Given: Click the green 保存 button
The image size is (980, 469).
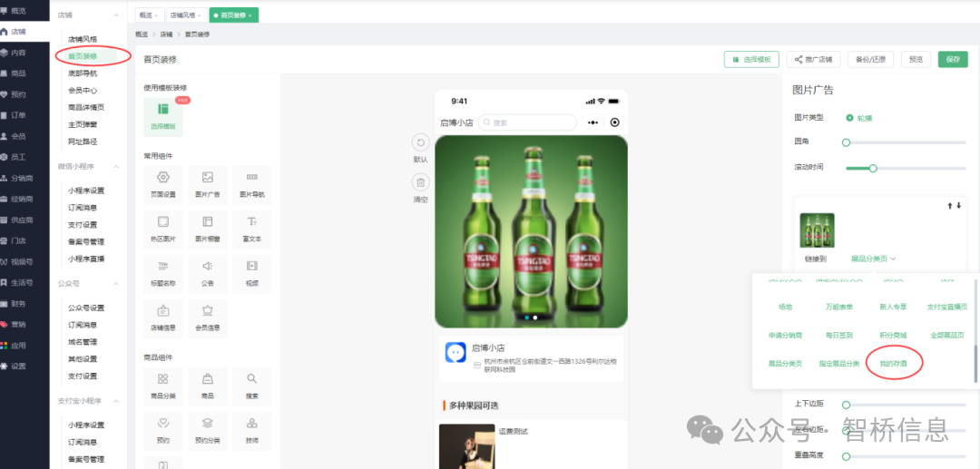Looking at the screenshot, I should click(x=953, y=59).
